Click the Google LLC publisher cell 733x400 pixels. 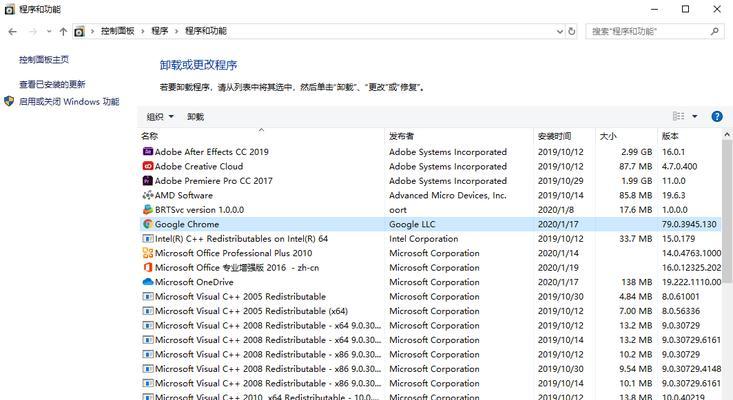pos(412,224)
